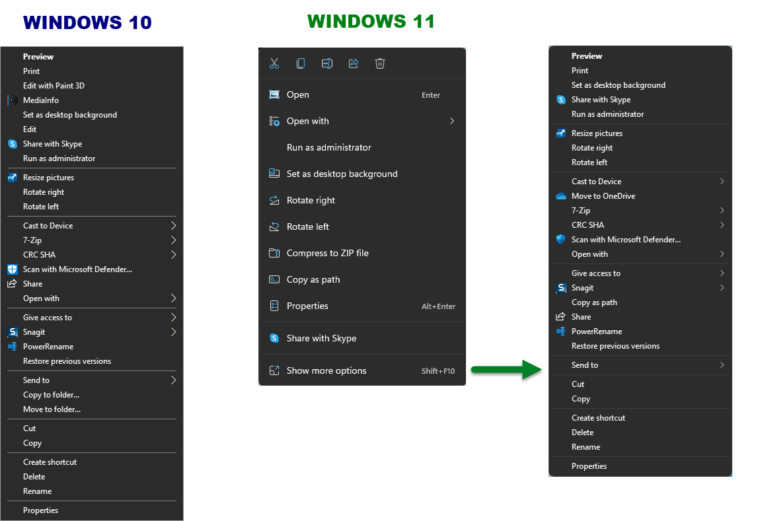Select Create shortcut in expanded Windows 11 menu

598,418
